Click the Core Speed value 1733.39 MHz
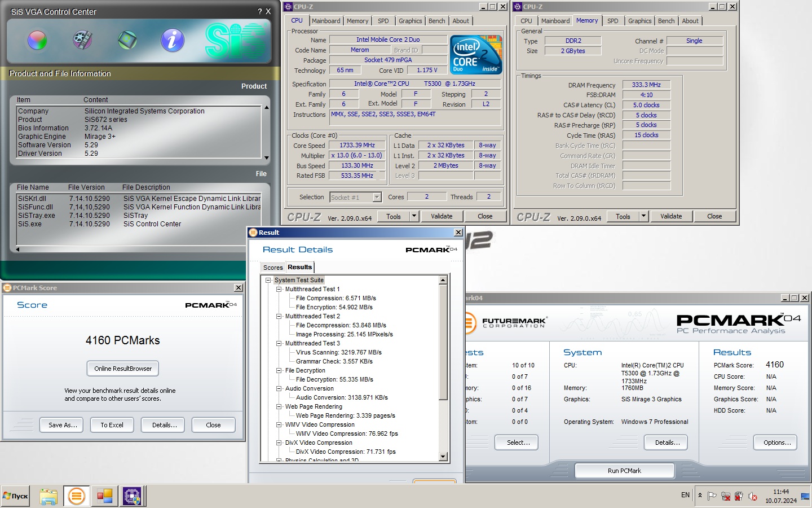Image resolution: width=812 pixels, height=508 pixels. pos(357,145)
